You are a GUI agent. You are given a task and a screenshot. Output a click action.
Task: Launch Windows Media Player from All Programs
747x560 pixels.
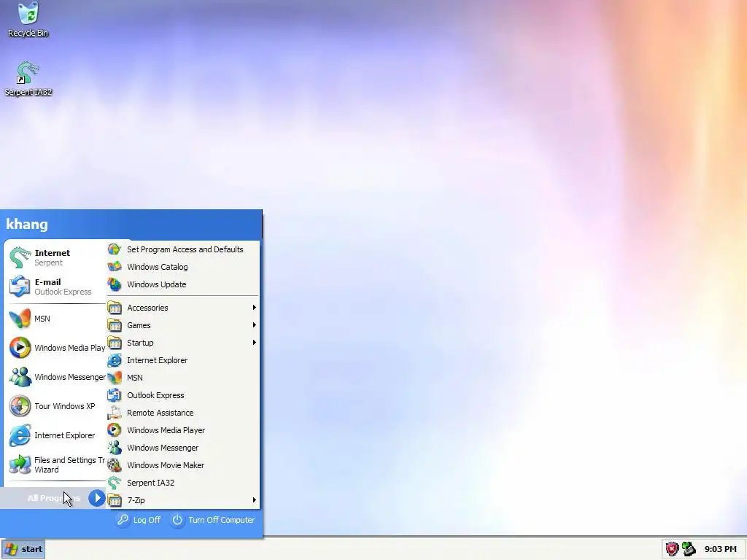coord(183,430)
